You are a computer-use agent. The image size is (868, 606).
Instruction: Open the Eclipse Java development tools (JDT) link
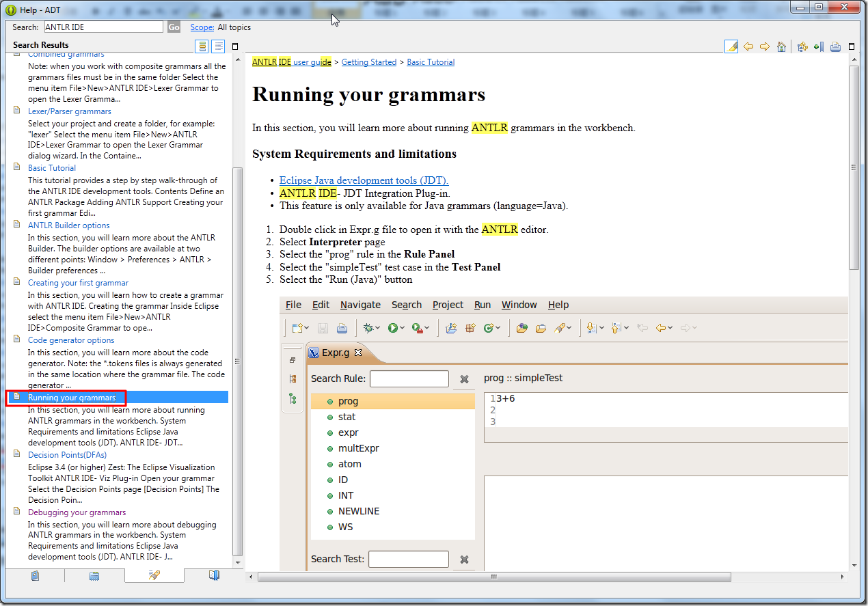click(x=364, y=180)
